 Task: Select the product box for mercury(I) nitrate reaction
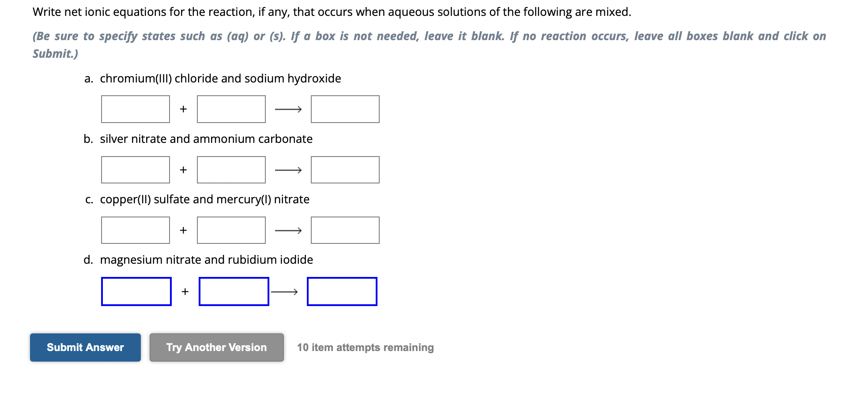(345, 230)
